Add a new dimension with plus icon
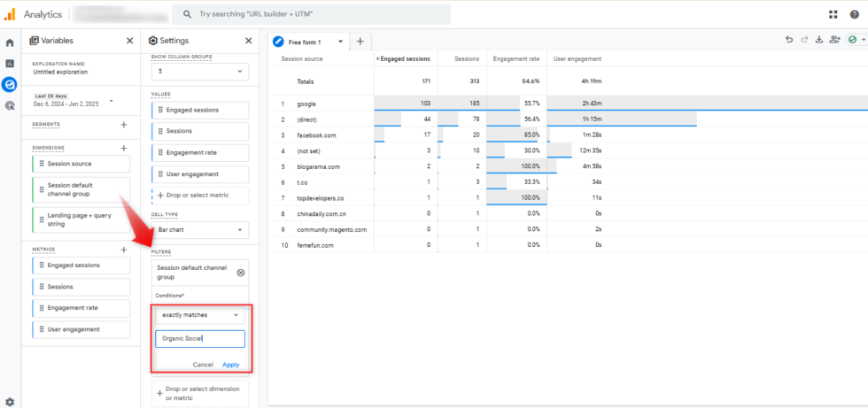Image resolution: width=868 pixels, height=408 pixels. pos(124,148)
